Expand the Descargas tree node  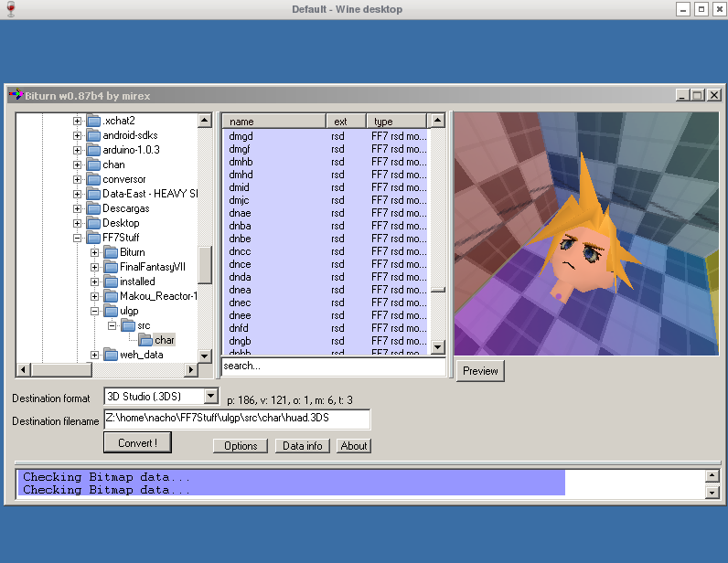coord(78,208)
